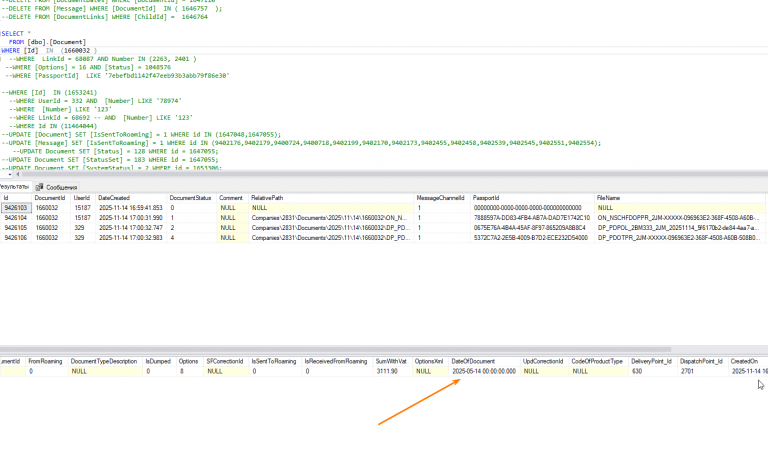Click the Options value 8 cell
This screenshot has width=768, height=460.
coord(189,371)
